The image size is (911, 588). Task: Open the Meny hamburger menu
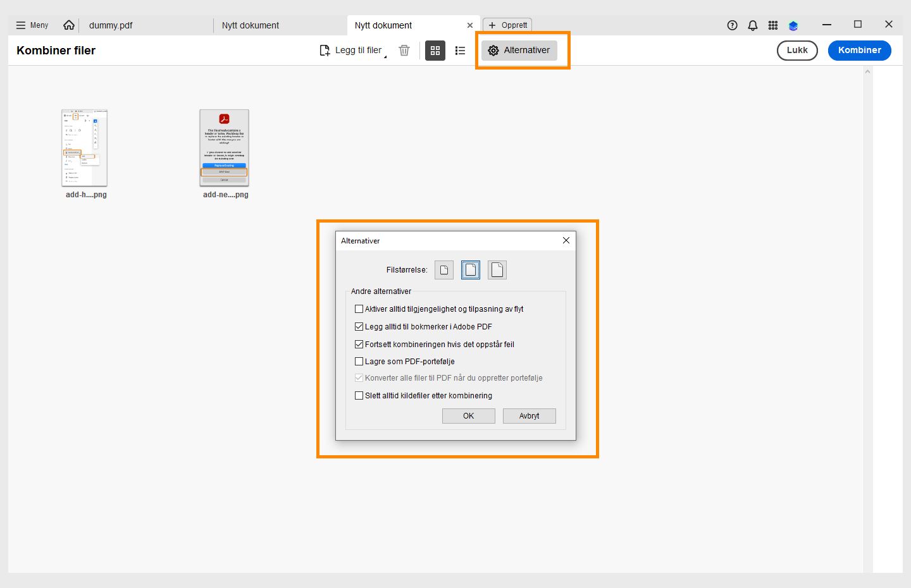click(x=32, y=25)
